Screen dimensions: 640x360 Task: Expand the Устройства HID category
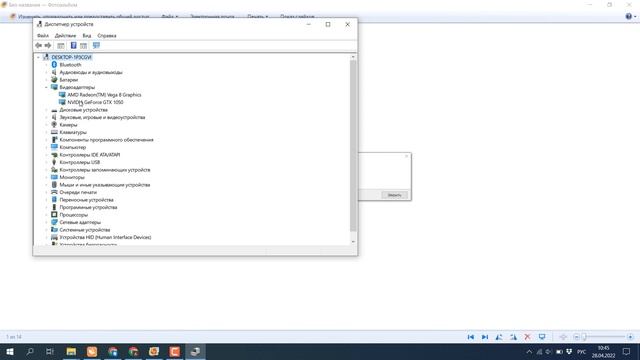46,237
